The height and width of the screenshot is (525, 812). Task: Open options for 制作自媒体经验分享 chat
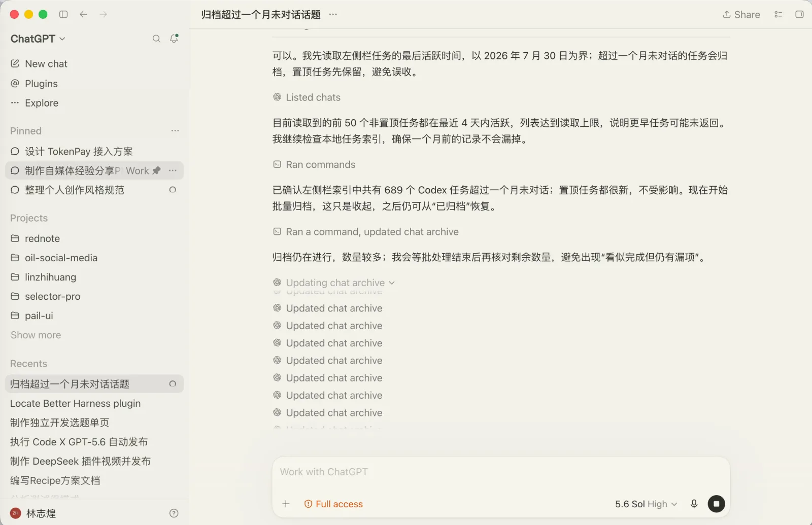click(173, 170)
